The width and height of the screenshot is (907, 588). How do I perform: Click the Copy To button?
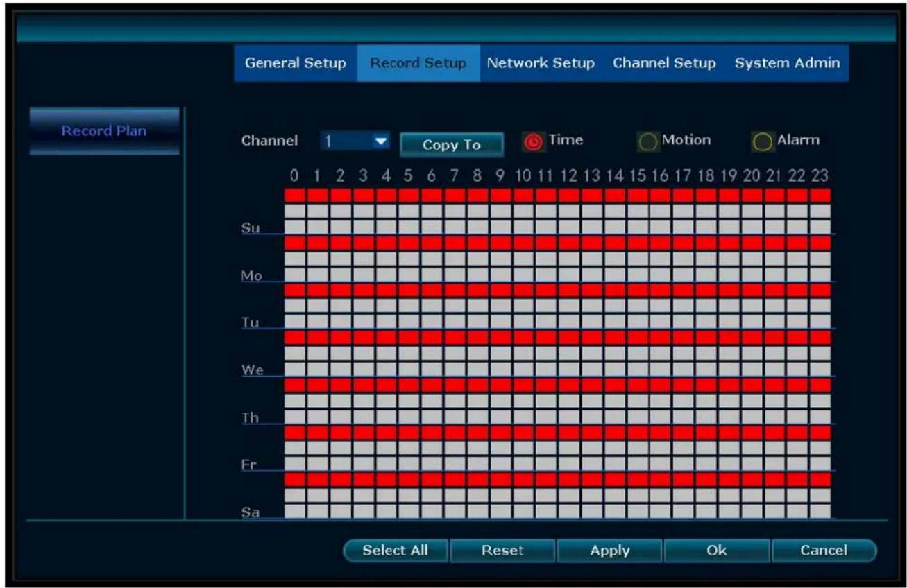(452, 145)
